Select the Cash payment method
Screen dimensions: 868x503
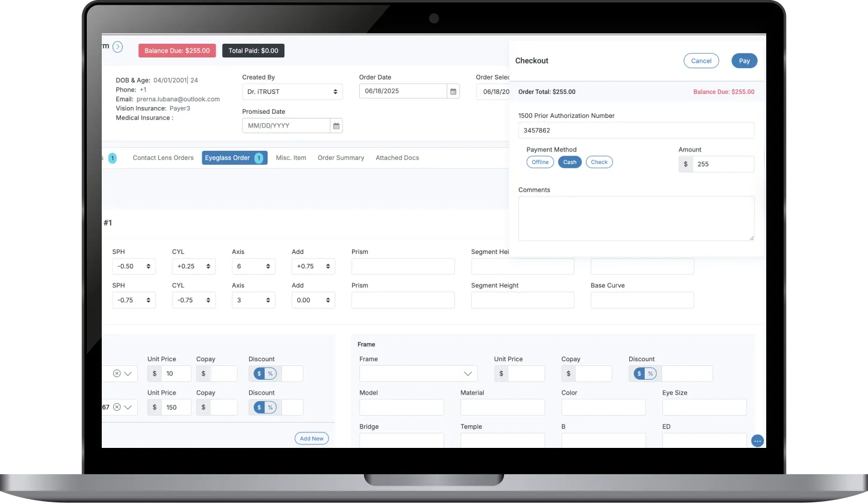pos(569,162)
